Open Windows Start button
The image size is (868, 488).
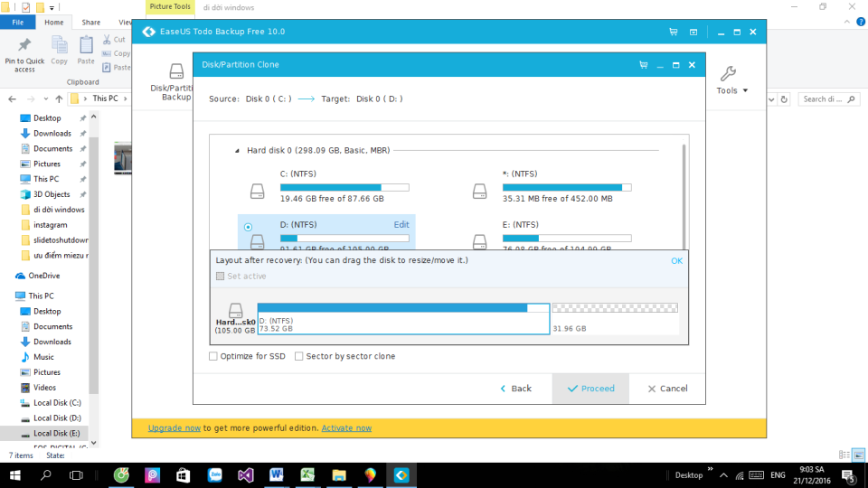click(15, 475)
